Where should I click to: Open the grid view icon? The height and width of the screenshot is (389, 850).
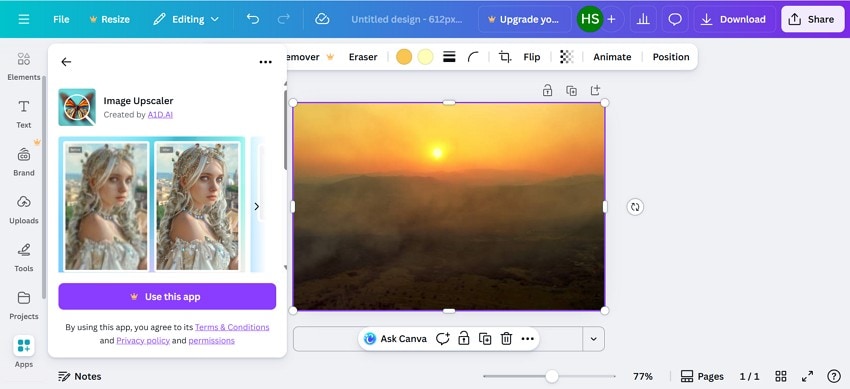coord(781,376)
